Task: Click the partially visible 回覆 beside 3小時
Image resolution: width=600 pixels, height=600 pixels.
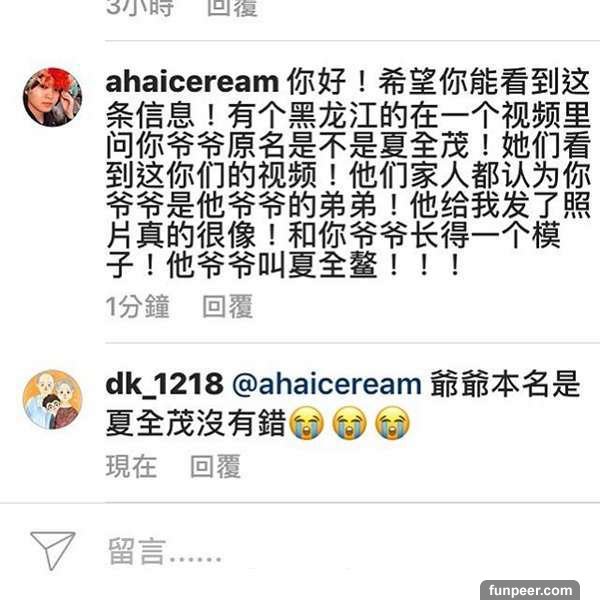Action: (232, 8)
